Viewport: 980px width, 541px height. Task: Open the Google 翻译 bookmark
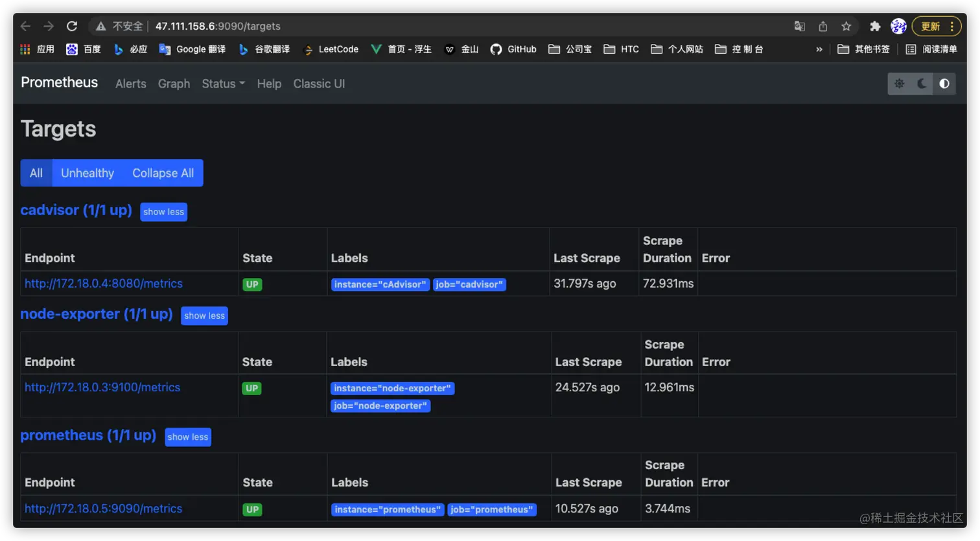click(x=192, y=49)
